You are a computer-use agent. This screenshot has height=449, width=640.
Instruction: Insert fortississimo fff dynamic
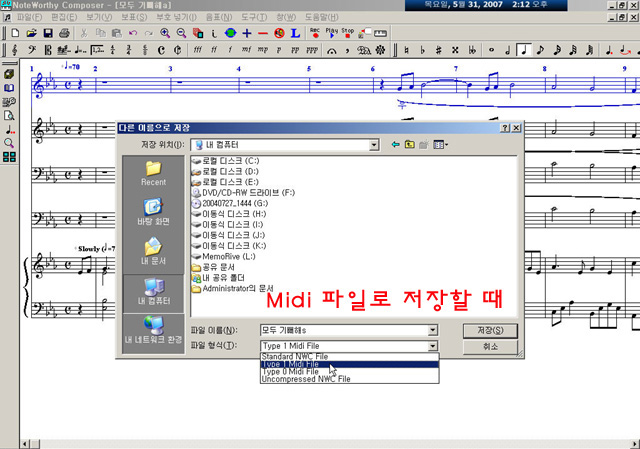coord(198,50)
